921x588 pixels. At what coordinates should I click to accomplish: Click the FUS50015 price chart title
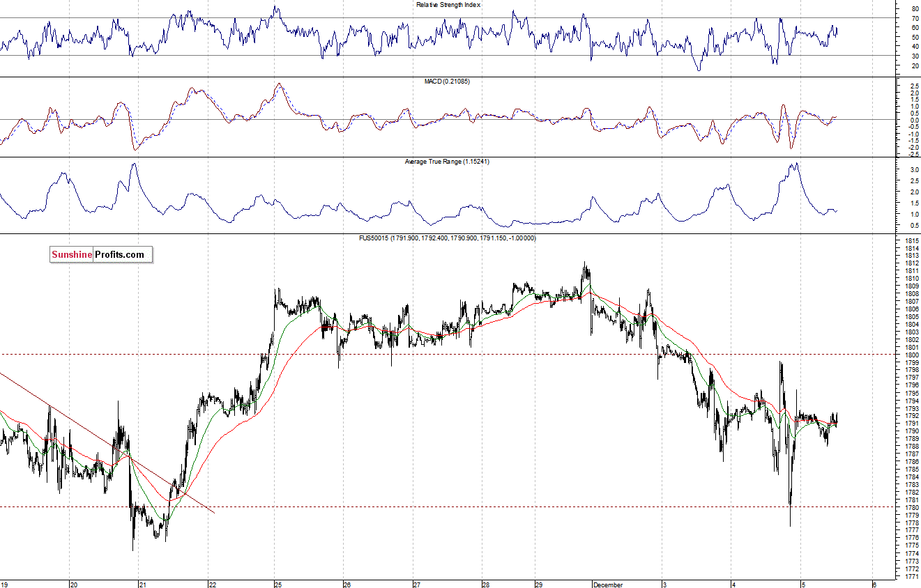tap(447, 238)
